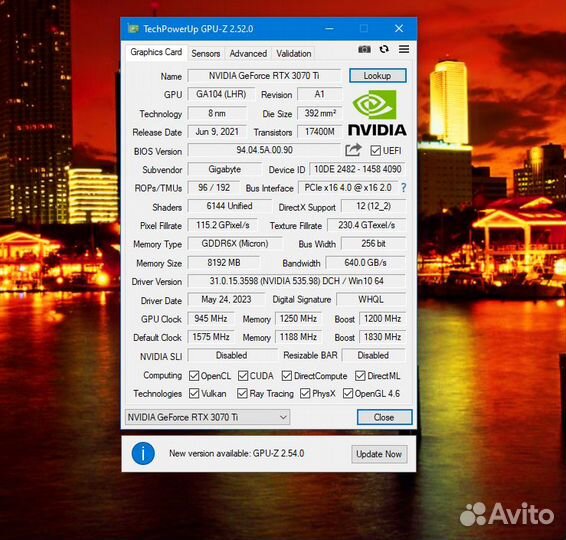566x540 pixels.
Task: Toggle the CUDA checkbox
Action: tap(243, 376)
